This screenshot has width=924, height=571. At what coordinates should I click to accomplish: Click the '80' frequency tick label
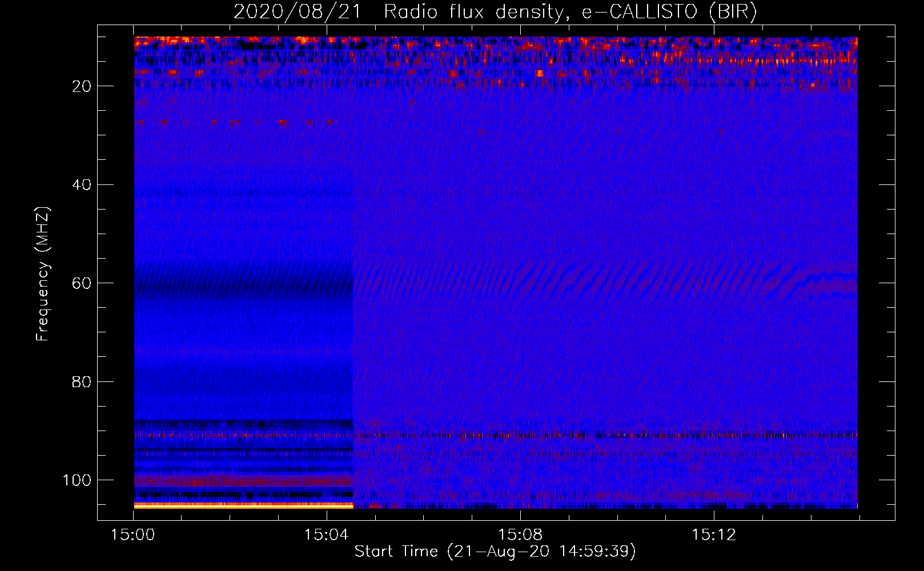tap(82, 381)
